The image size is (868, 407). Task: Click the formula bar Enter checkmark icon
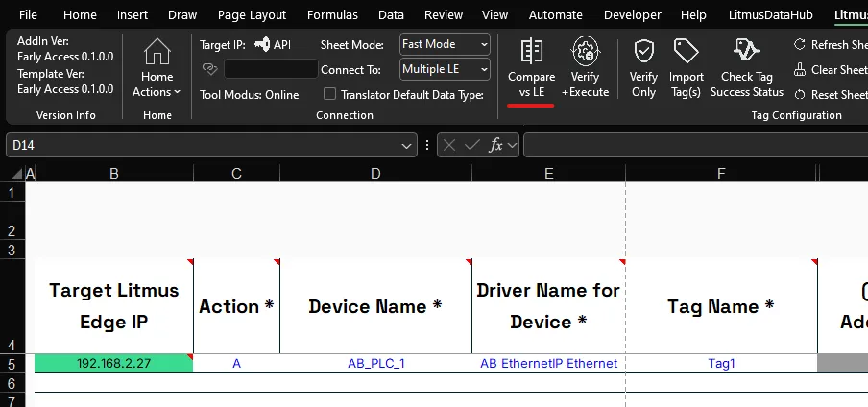click(472, 145)
